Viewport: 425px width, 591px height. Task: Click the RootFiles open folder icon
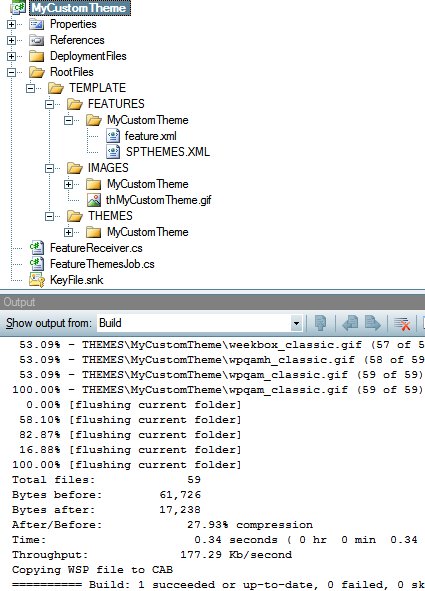[x=37, y=72]
